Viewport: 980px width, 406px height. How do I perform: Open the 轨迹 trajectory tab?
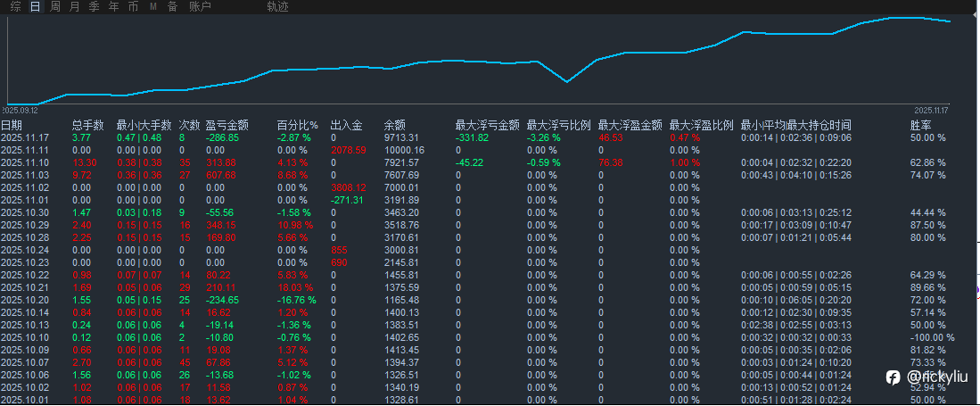tap(277, 7)
